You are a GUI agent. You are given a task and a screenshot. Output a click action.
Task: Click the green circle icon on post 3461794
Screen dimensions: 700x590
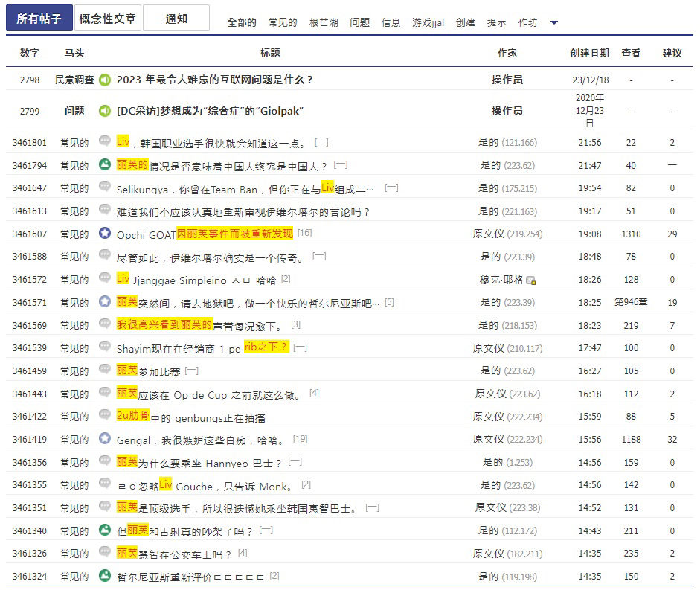click(104, 165)
